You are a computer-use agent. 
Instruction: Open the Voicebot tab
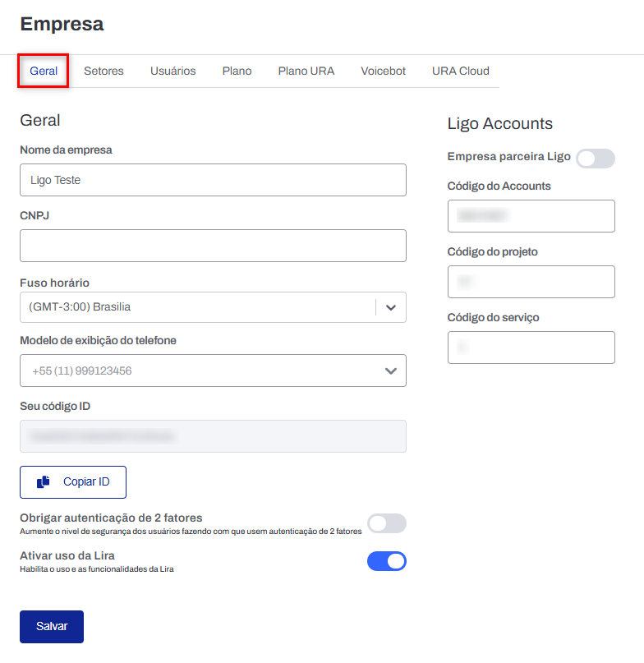(383, 71)
